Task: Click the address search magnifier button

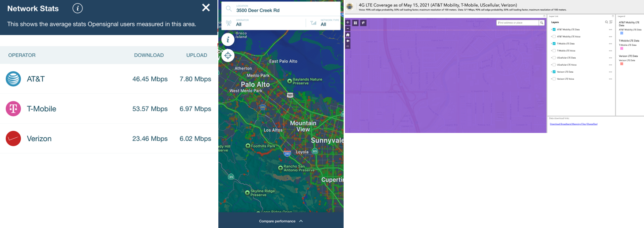Action: pos(542,23)
